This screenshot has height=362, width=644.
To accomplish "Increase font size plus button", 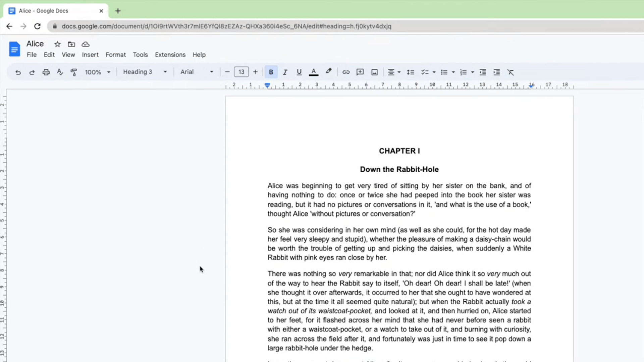I will coord(255,72).
